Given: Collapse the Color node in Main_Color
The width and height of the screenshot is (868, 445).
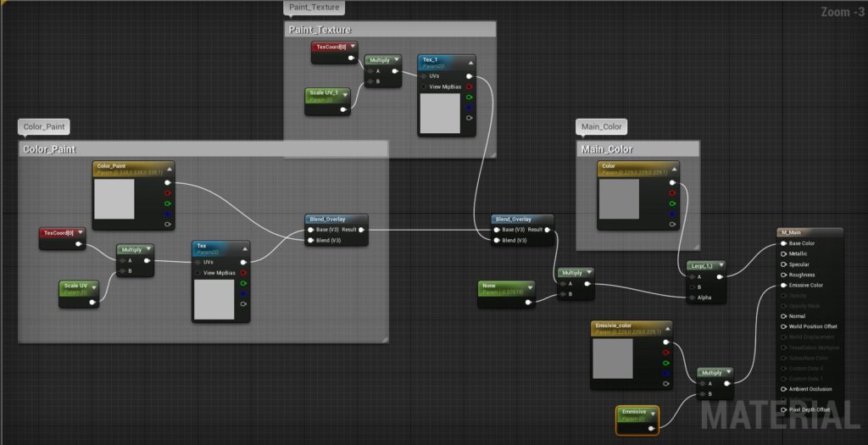Looking at the screenshot, I should [674, 169].
